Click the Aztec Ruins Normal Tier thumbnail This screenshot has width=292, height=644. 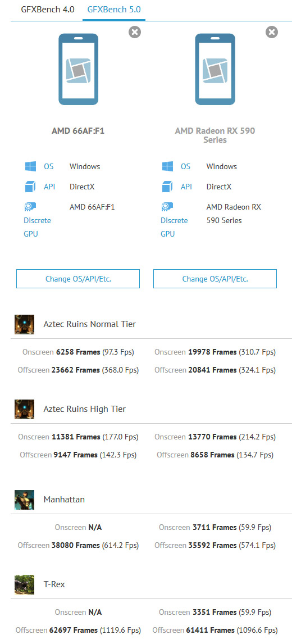click(x=24, y=324)
